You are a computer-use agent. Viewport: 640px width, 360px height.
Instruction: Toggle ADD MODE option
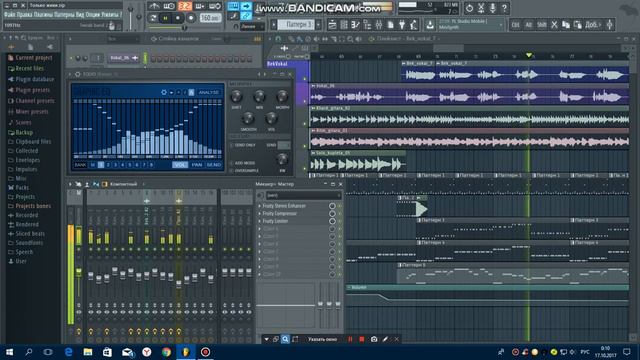[242, 163]
